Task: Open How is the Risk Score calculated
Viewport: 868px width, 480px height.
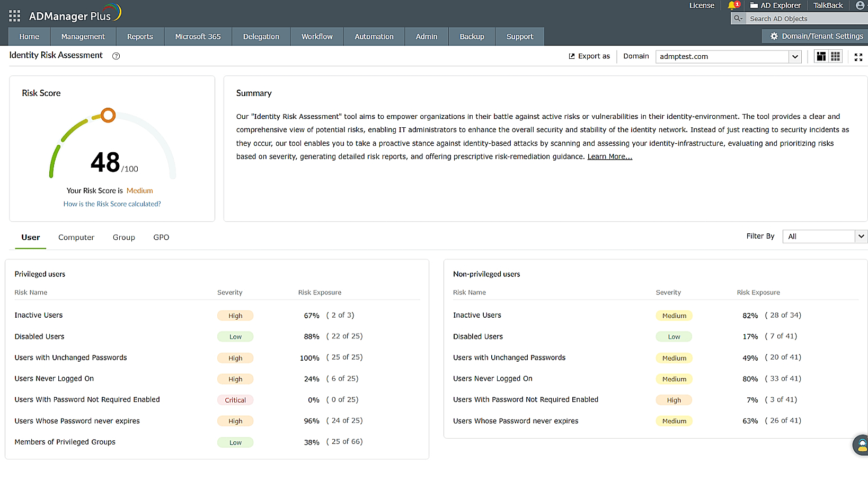Action: coord(112,204)
